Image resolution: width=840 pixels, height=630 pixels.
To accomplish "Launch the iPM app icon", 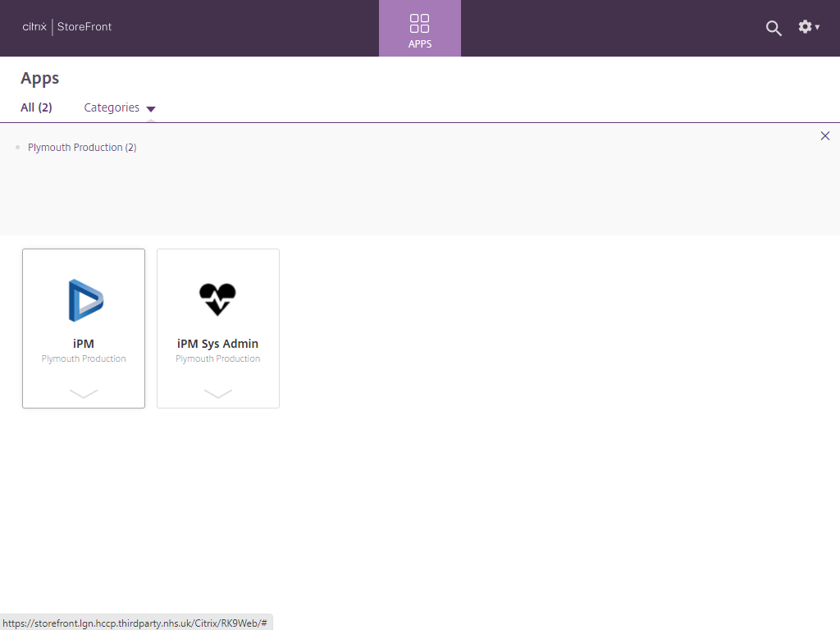I will (x=85, y=300).
